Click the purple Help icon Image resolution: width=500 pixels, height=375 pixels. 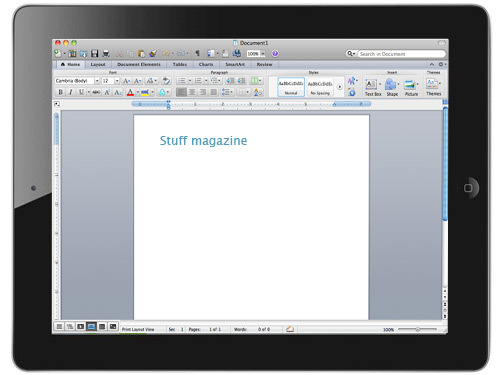[x=275, y=53]
